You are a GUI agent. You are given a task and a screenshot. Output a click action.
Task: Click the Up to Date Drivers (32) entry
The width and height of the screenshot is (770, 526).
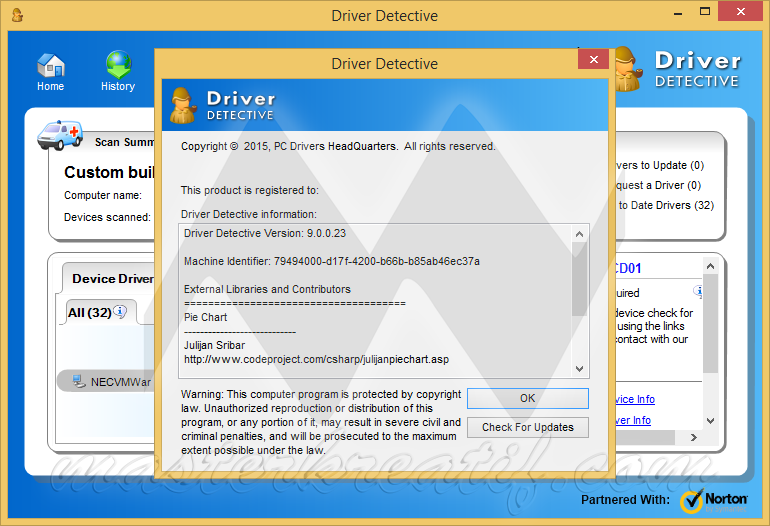click(665, 205)
